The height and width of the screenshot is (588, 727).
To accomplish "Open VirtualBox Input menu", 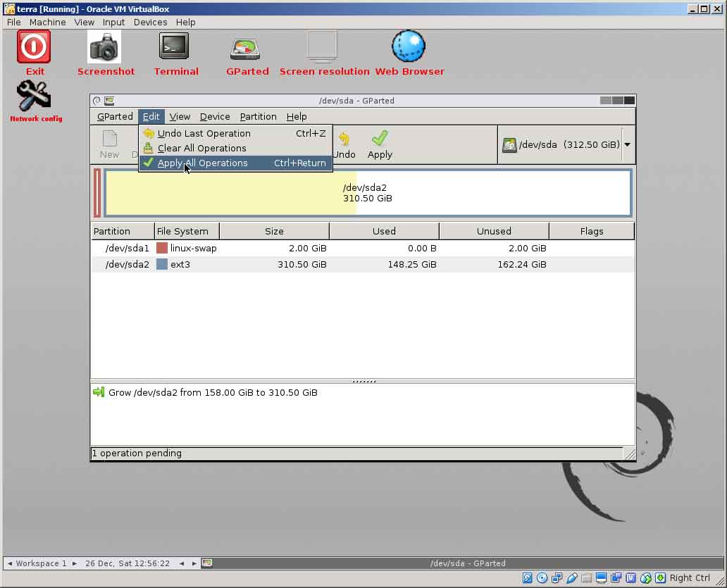I will point(113,23).
